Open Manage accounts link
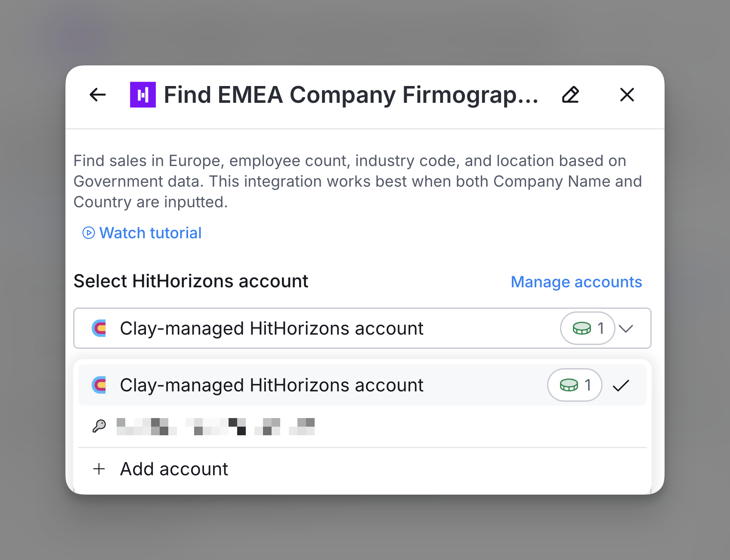The width and height of the screenshot is (730, 560). [x=576, y=282]
